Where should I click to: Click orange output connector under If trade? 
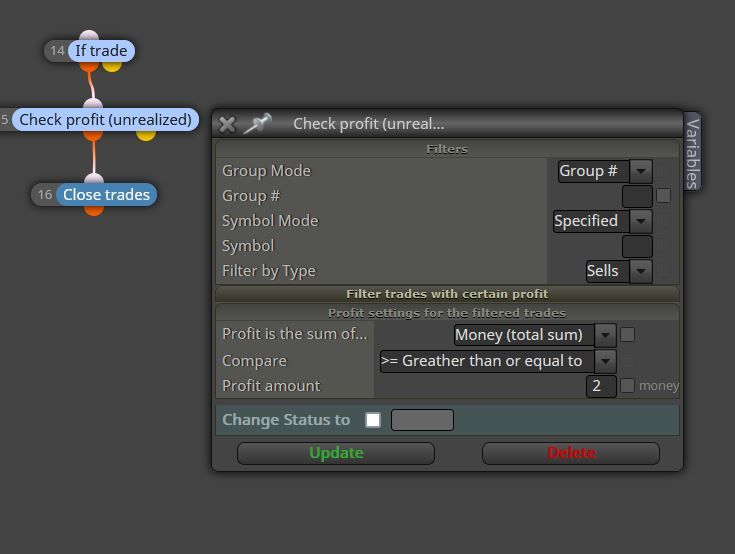click(89, 67)
